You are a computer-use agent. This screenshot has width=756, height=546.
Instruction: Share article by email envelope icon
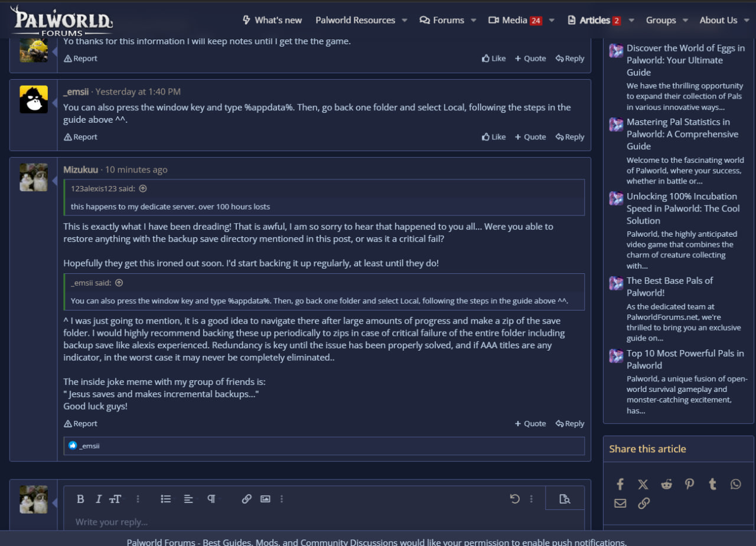pyautogui.click(x=620, y=503)
